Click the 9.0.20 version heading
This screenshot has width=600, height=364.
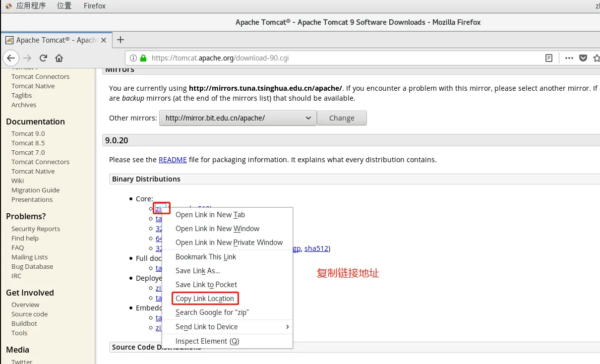pos(117,140)
